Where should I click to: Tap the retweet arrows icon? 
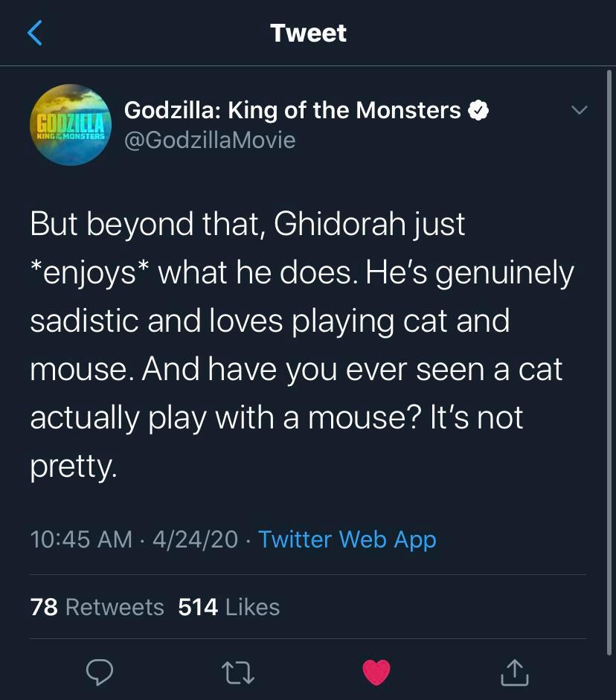pyautogui.click(x=238, y=673)
